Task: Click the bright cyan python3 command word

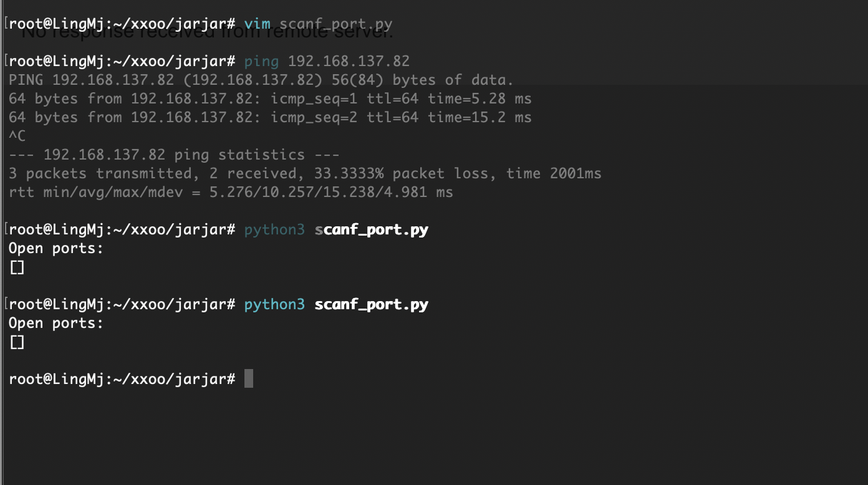Action: point(274,305)
